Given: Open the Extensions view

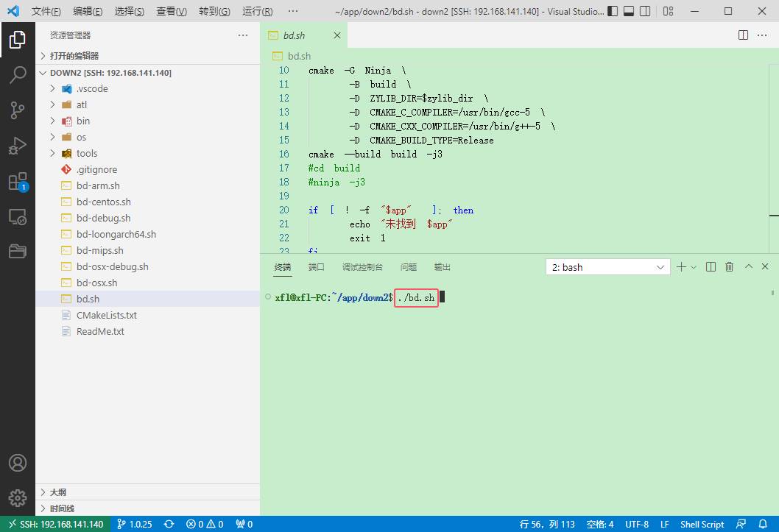Looking at the screenshot, I should [18, 182].
